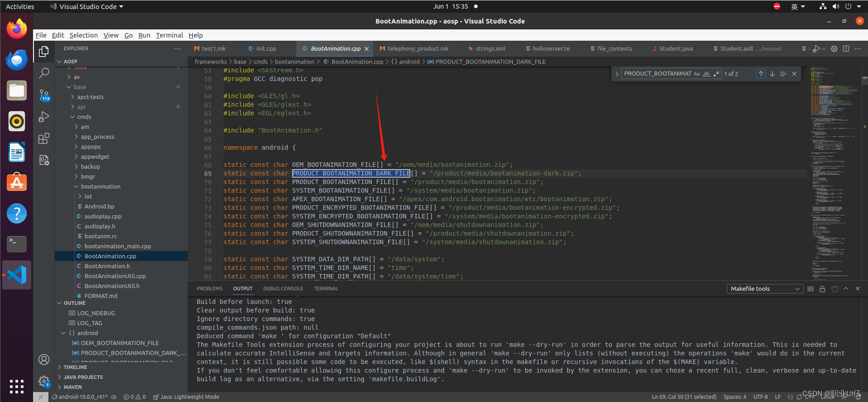This screenshot has width=868, height=402.
Task: Split the editor to the right
Action: coord(846,49)
